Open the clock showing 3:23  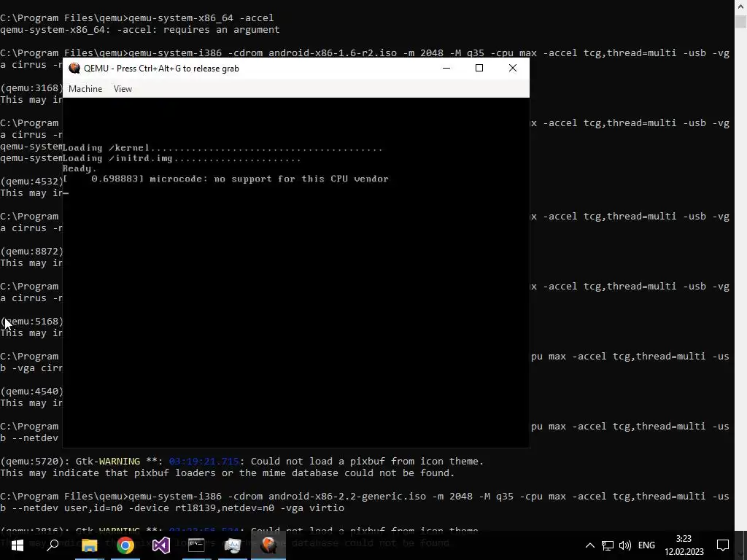(684, 545)
